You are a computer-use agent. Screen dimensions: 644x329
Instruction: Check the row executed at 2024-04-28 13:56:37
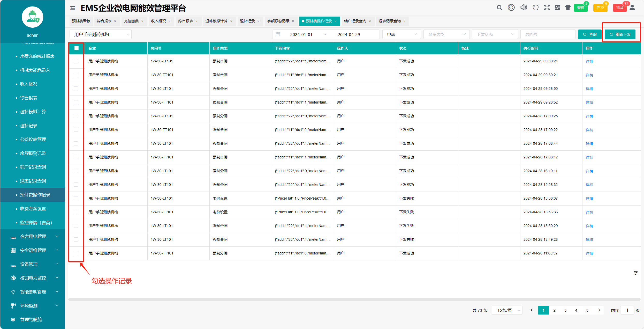[x=76, y=198]
